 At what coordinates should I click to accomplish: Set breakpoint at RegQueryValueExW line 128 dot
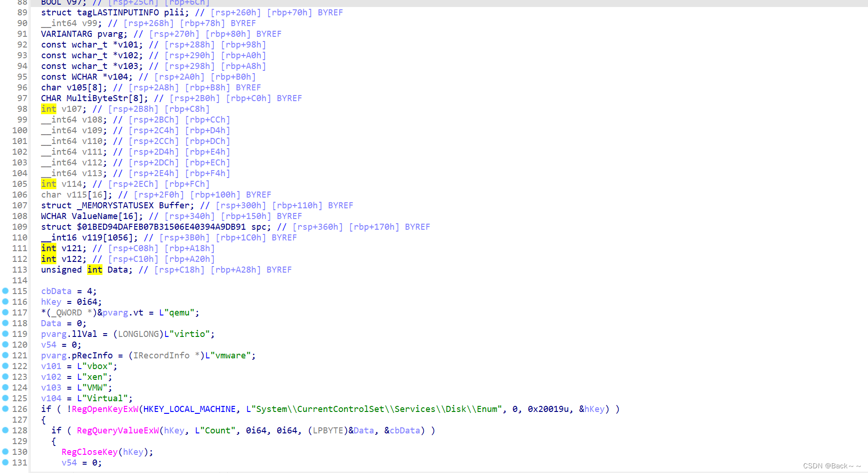(6, 430)
